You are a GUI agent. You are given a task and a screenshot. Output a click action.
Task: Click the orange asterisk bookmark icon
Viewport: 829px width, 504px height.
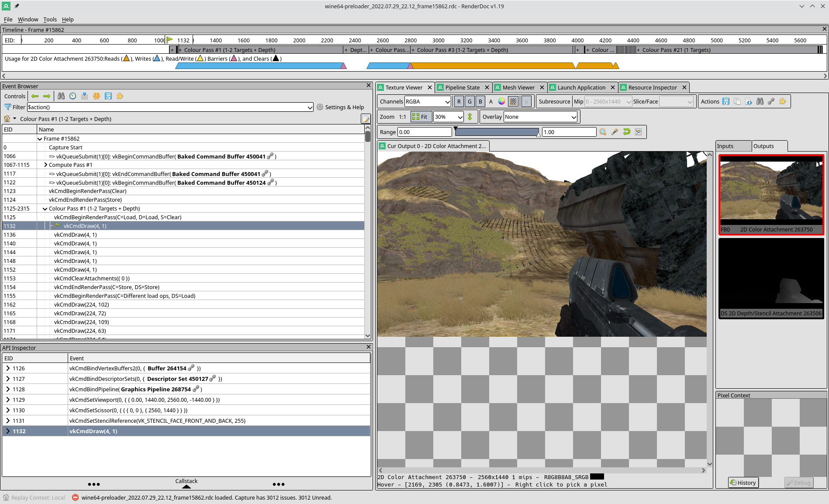click(97, 96)
